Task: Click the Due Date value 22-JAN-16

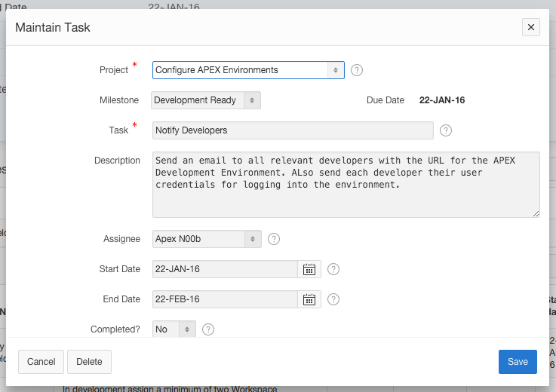Action: coord(442,100)
